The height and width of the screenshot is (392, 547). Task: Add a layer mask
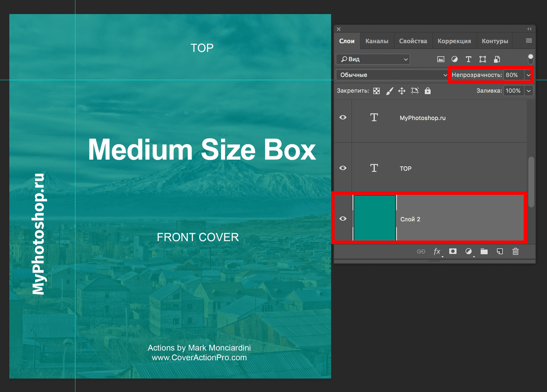click(x=453, y=251)
